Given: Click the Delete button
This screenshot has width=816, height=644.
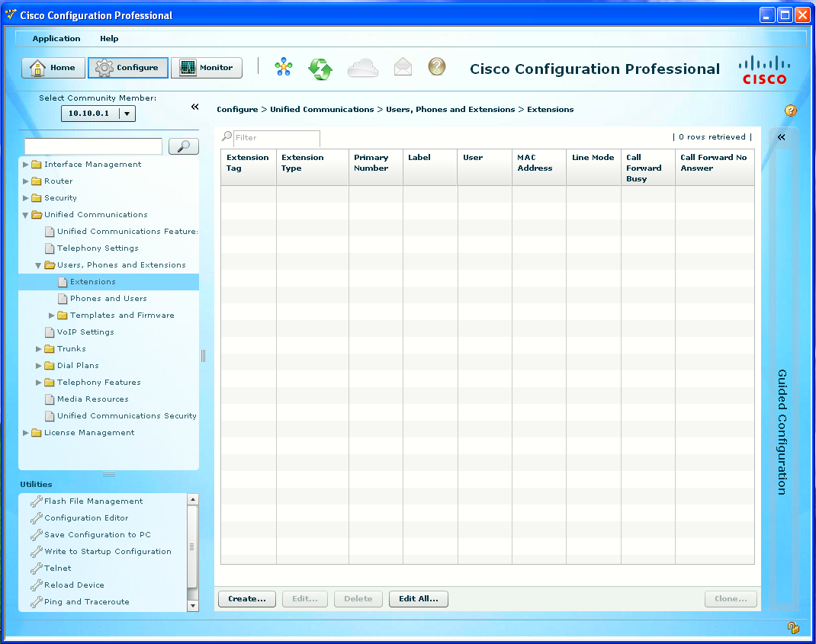Looking at the screenshot, I should coord(358,599).
